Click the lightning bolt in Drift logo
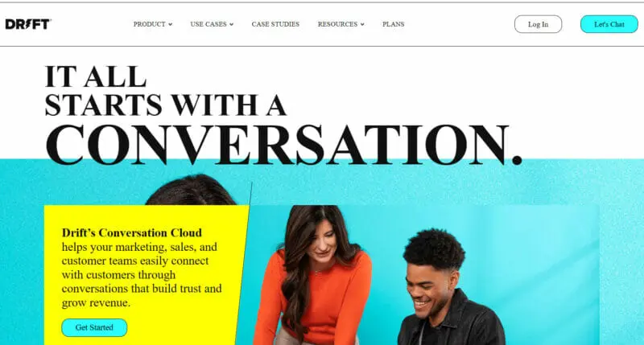This screenshot has width=644, height=345. (x=28, y=24)
